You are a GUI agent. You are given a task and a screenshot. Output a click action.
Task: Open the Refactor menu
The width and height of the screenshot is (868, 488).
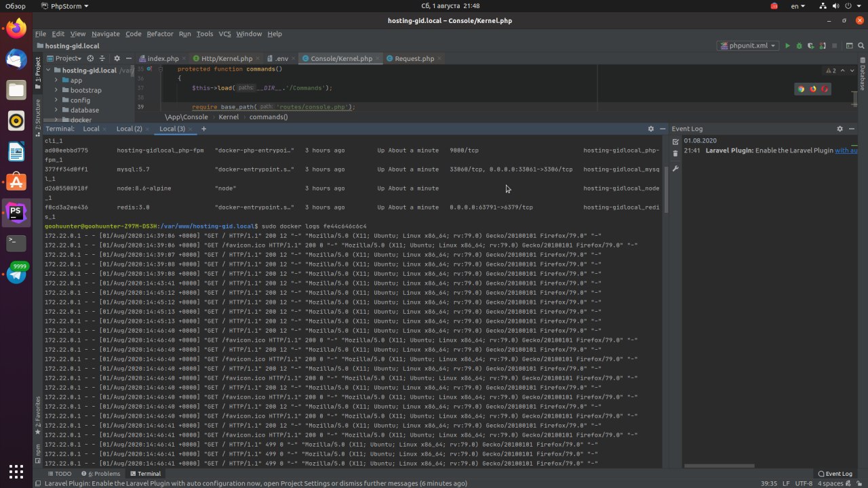[x=160, y=34]
